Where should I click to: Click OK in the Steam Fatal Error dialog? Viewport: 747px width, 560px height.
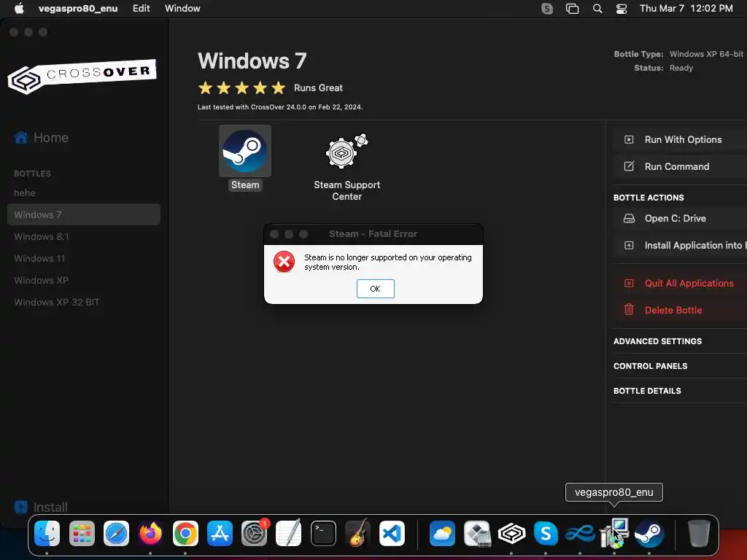[x=376, y=289]
